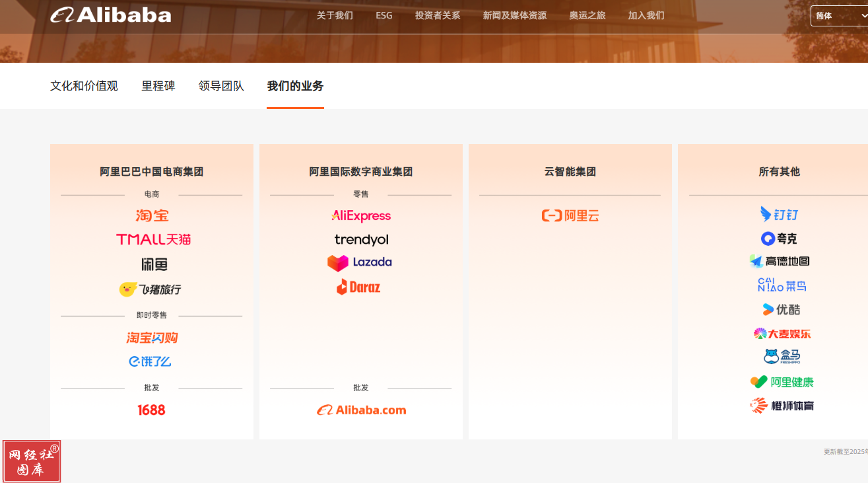The width and height of the screenshot is (868, 483).
Task: Click the 电商 section label
Action: click(x=152, y=194)
